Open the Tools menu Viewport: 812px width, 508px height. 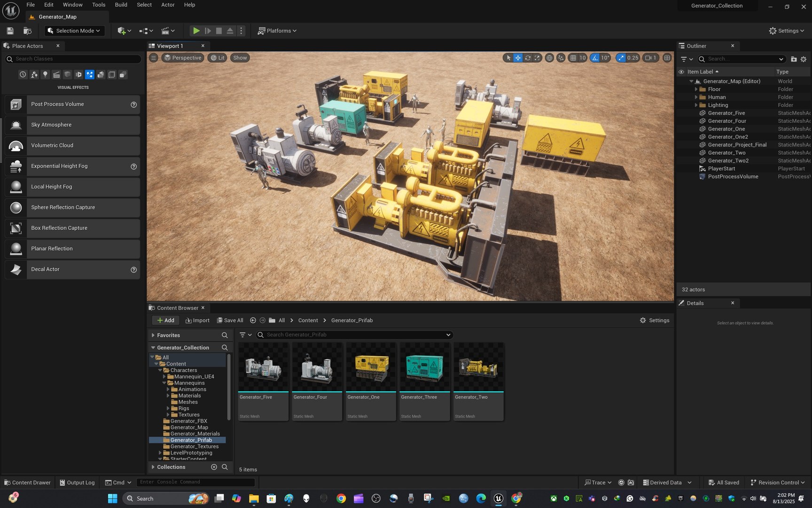pos(99,5)
